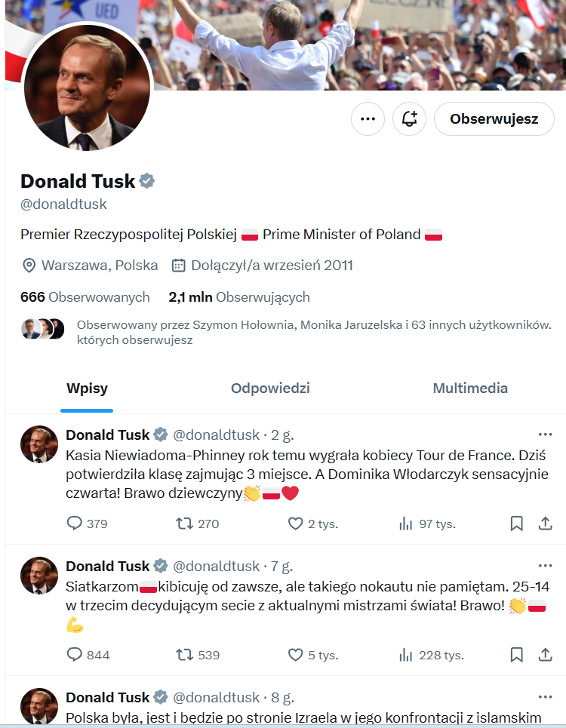The width and height of the screenshot is (566, 728).
Task: Open the 2,1 mln Obserwujących followers list
Action: (239, 297)
